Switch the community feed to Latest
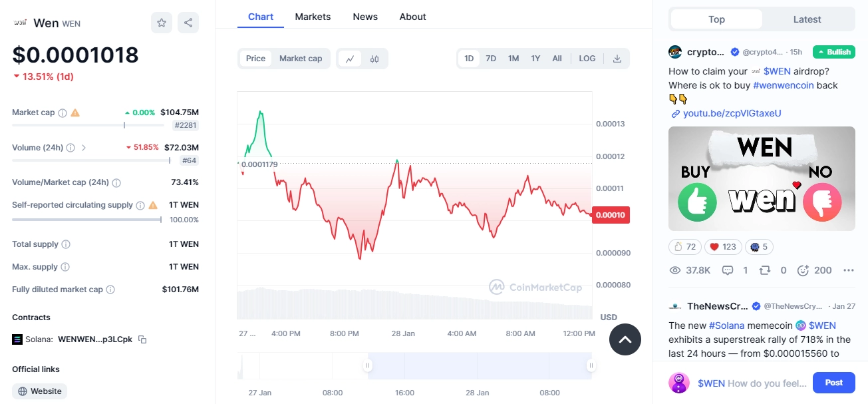868x404 pixels. point(806,19)
